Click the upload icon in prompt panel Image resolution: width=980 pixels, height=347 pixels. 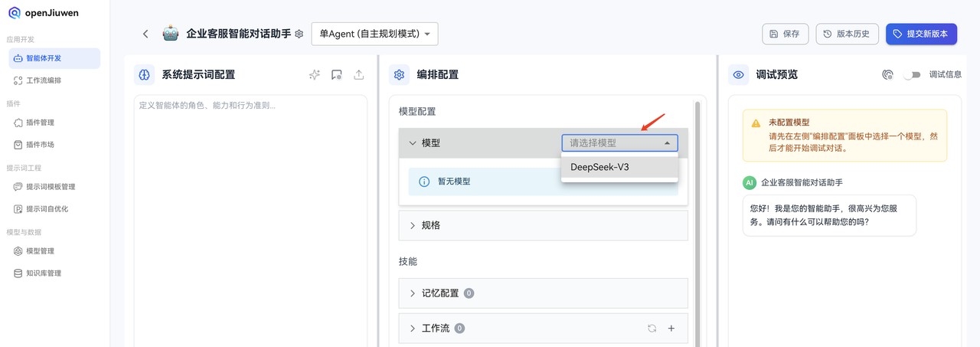359,75
